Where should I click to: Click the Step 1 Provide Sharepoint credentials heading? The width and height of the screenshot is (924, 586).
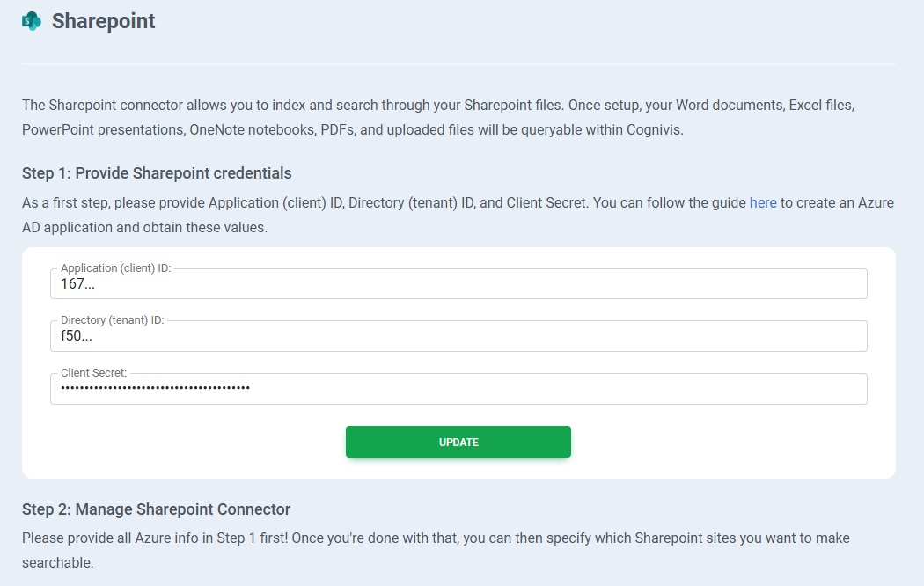(x=157, y=172)
